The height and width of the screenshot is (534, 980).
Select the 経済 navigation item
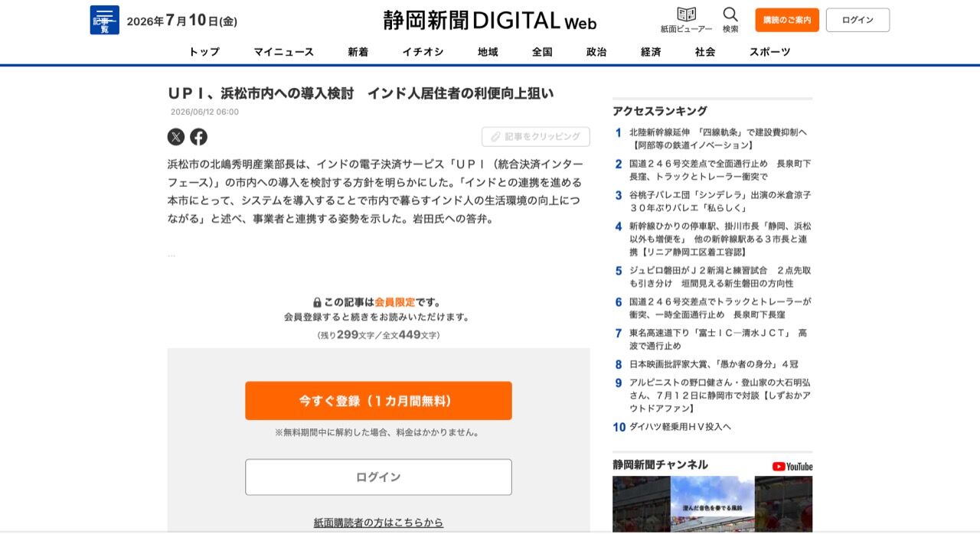(651, 52)
